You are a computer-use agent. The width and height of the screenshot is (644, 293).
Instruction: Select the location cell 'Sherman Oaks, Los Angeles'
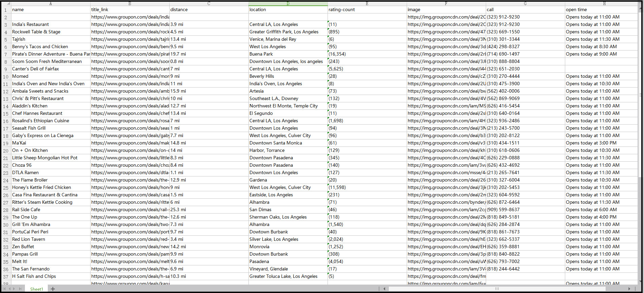coord(288,217)
